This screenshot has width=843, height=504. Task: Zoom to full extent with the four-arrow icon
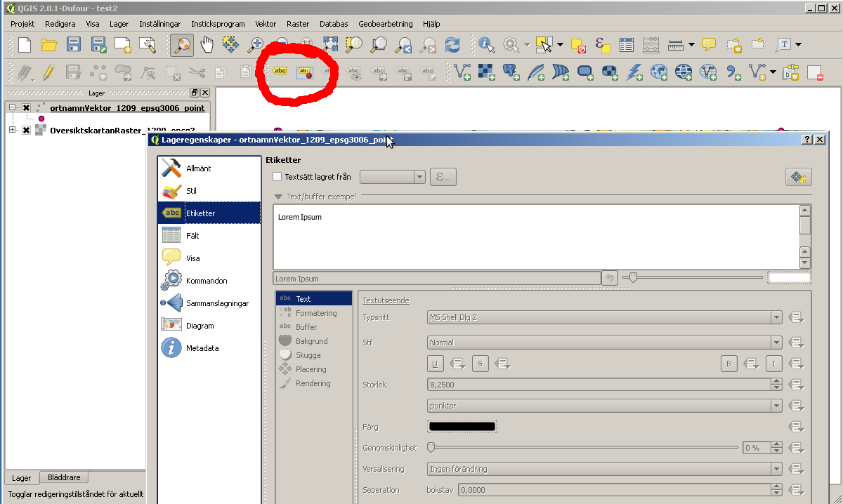pos(329,45)
